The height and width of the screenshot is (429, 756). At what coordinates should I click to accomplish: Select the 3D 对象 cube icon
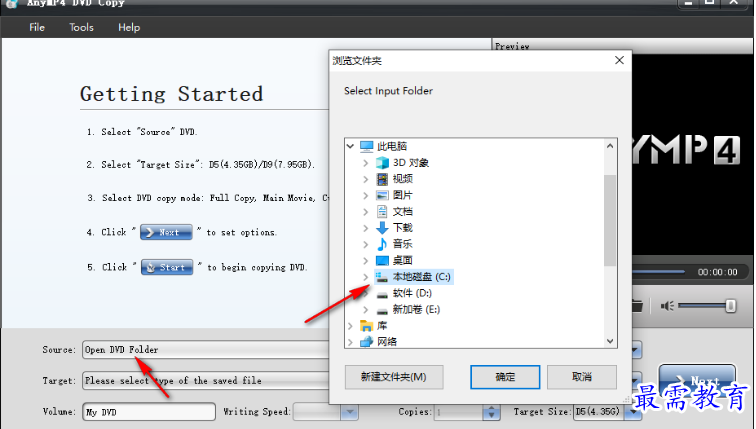(382, 163)
